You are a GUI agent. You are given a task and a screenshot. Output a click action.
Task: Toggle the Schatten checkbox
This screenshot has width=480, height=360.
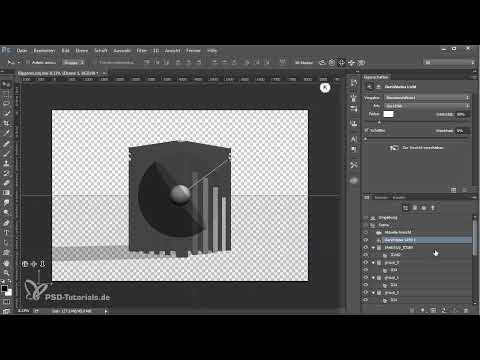[x=367, y=130]
